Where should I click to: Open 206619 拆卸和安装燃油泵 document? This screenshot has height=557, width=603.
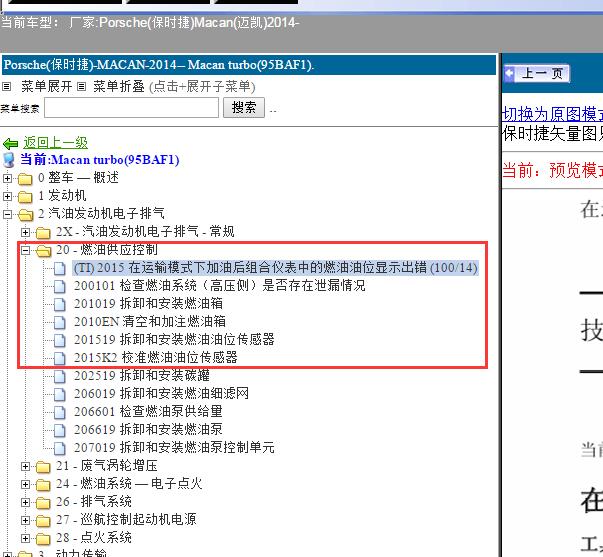148,430
